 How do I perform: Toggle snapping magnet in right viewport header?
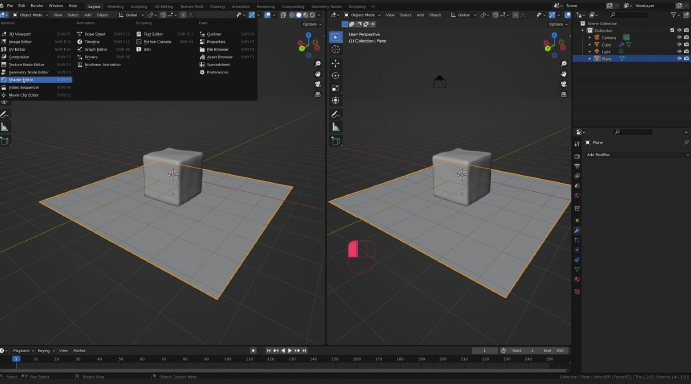496,15
